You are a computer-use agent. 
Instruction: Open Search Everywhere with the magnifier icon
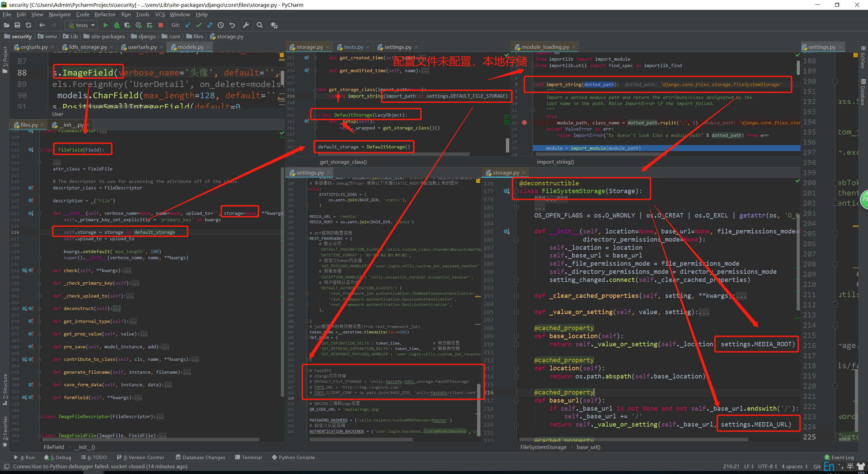(260, 25)
